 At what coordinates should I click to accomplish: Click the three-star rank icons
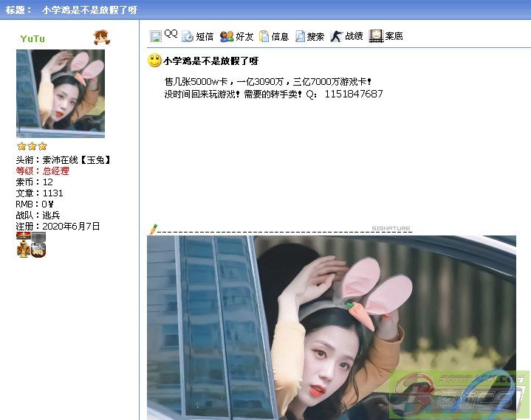[x=32, y=146]
